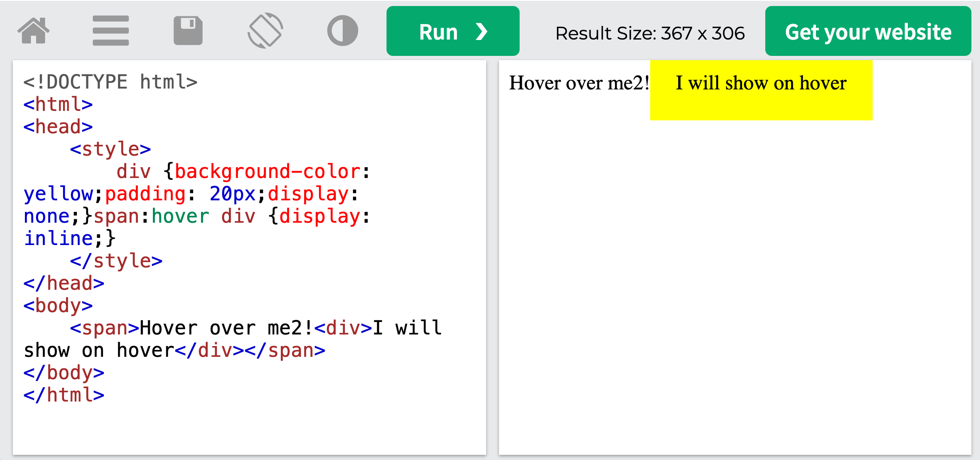The image size is (980, 460).
Task: Click the span element in the body code
Action: [x=104, y=328]
